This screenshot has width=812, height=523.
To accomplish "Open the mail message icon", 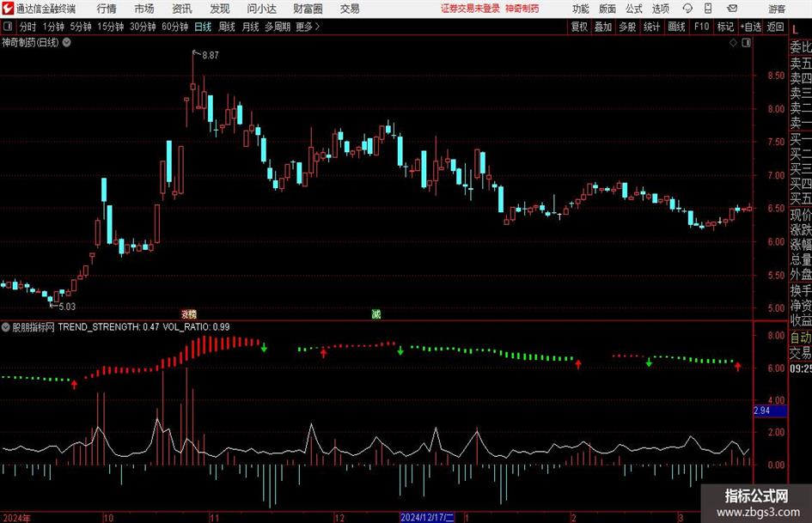I will point(732,9).
